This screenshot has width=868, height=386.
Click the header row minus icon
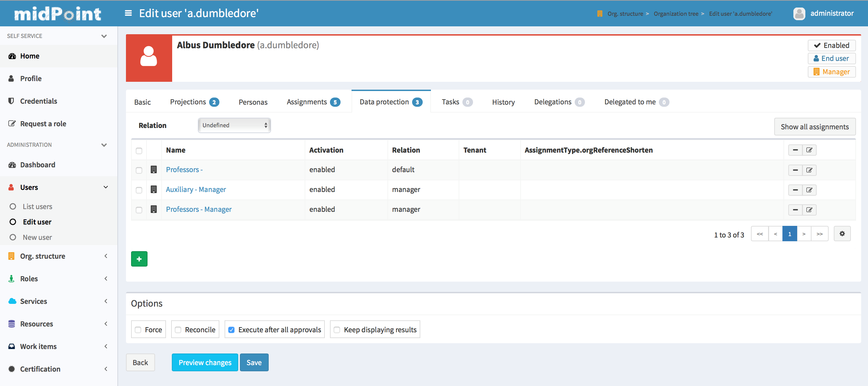[795, 150]
